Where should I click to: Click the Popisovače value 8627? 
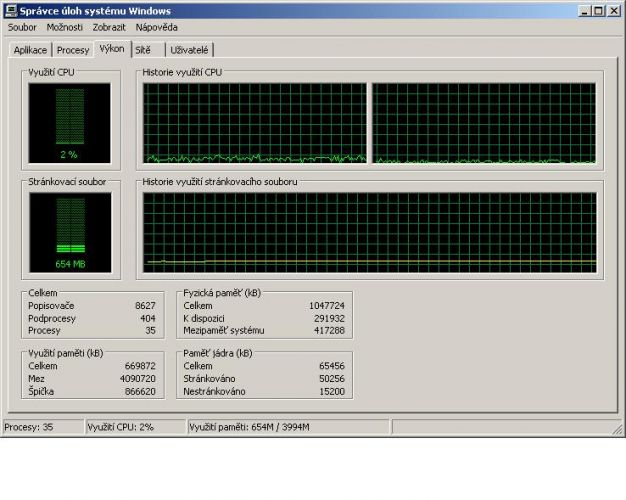[x=145, y=306]
